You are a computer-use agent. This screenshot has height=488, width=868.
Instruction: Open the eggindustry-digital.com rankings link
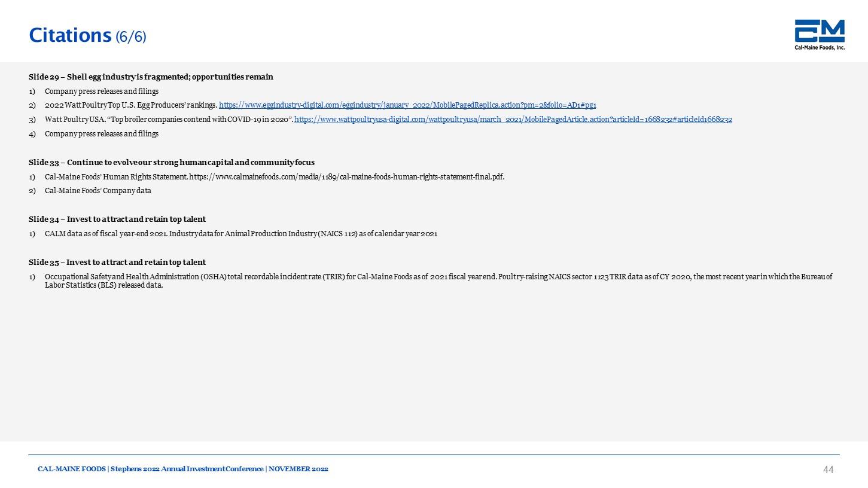coord(407,105)
